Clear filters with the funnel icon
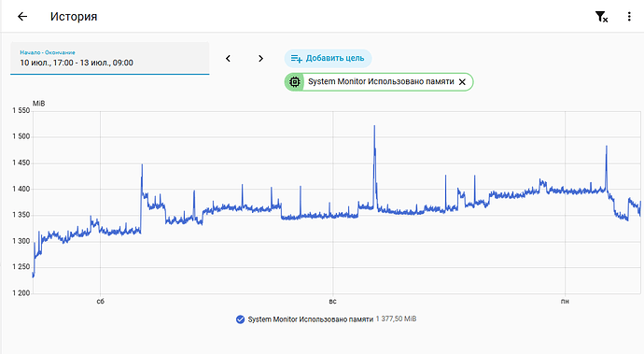The image size is (644, 354). coord(601,17)
